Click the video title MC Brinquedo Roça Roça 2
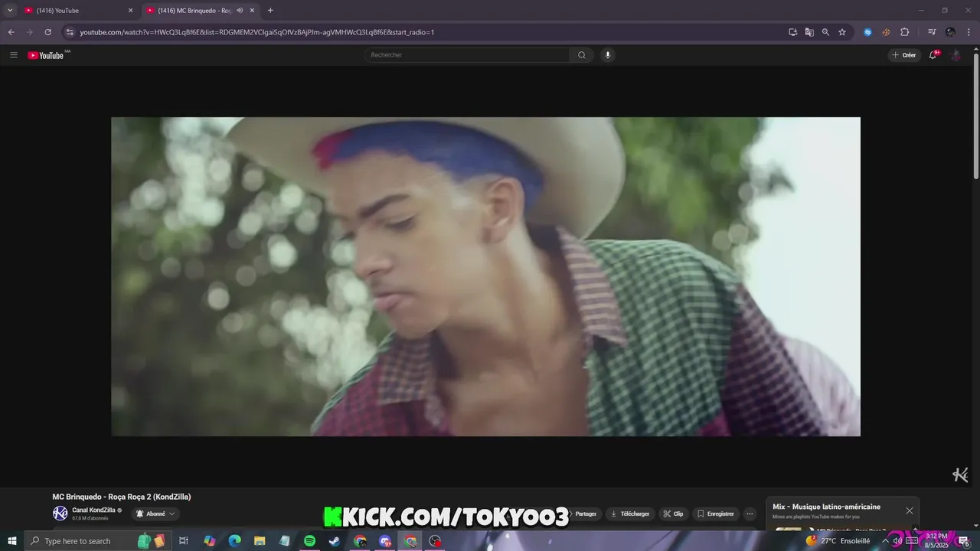Viewport: 980px width, 551px height. [x=122, y=497]
